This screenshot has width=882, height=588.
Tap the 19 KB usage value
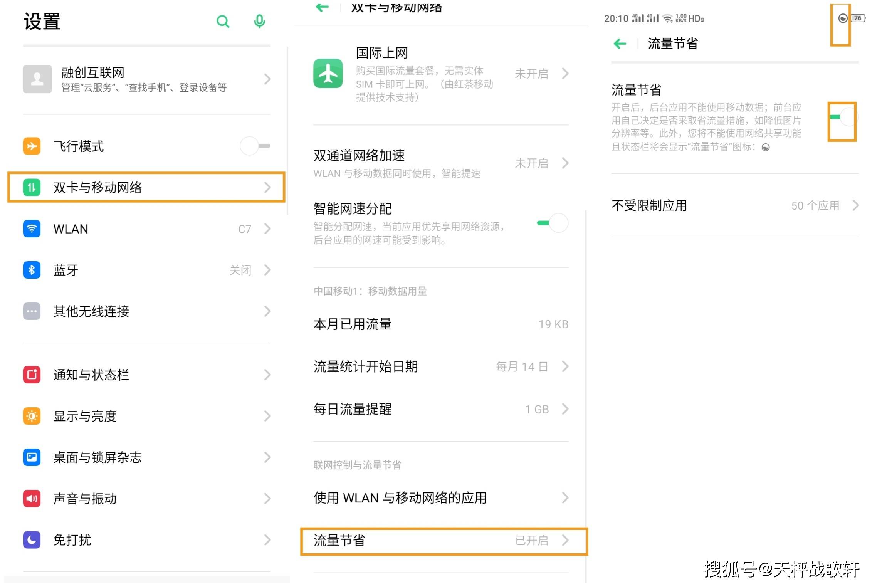(x=553, y=324)
